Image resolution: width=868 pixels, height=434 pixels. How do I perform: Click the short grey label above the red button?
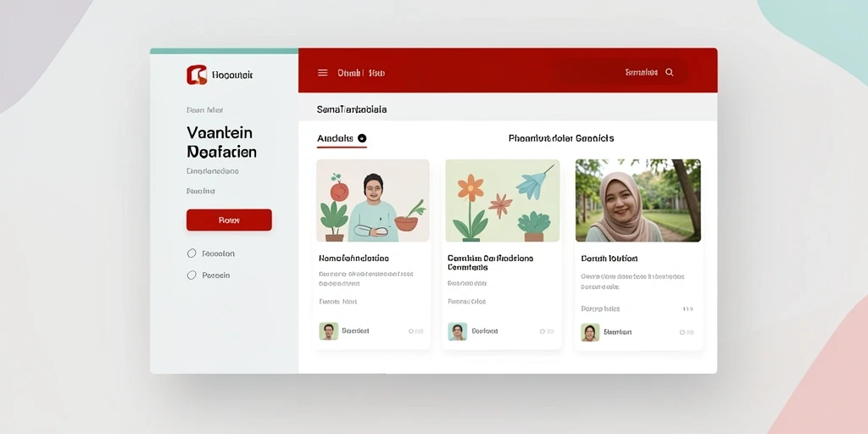[200, 191]
